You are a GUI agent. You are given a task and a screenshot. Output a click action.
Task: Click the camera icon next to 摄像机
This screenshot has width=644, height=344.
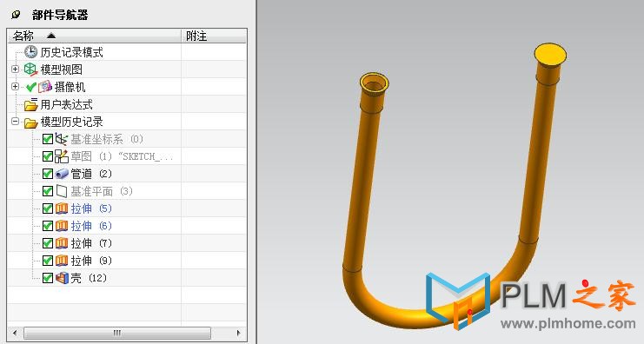tap(45, 87)
